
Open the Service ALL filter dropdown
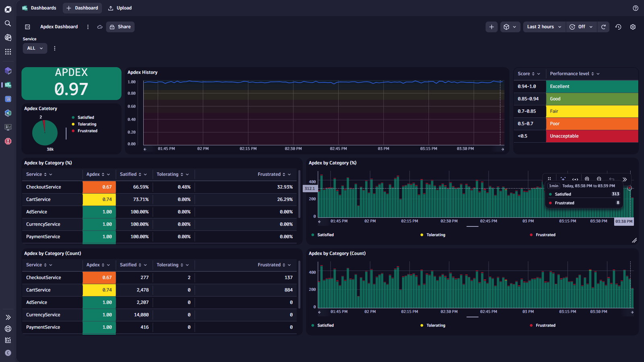35,48
